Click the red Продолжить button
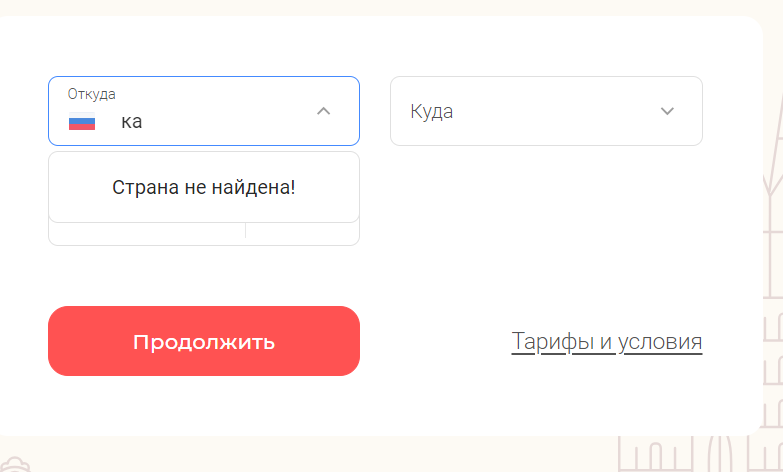The image size is (783, 472). tap(204, 341)
